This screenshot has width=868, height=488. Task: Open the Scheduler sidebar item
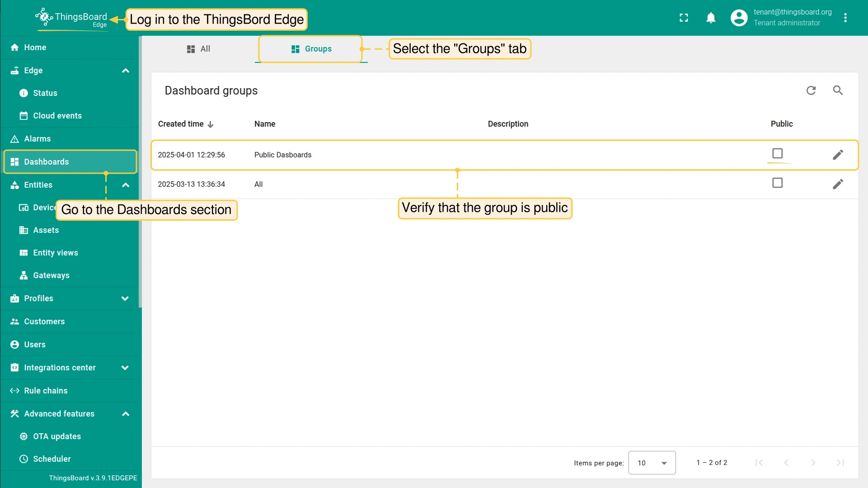click(x=52, y=459)
